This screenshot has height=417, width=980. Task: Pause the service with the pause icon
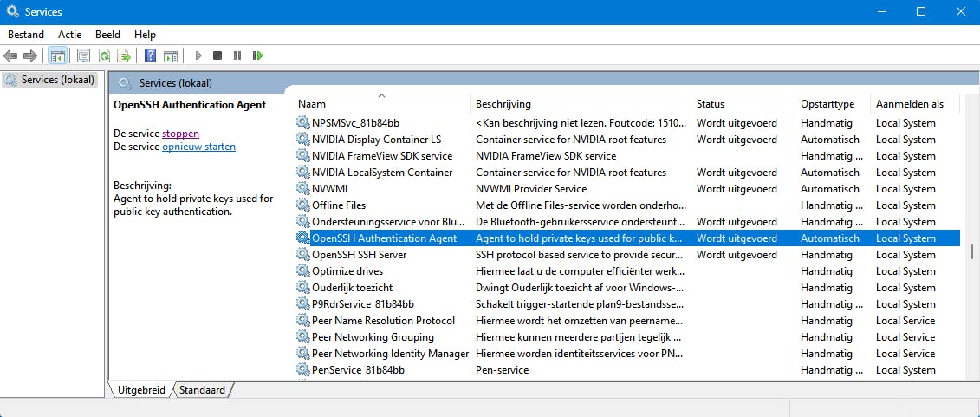click(x=237, y=55)
